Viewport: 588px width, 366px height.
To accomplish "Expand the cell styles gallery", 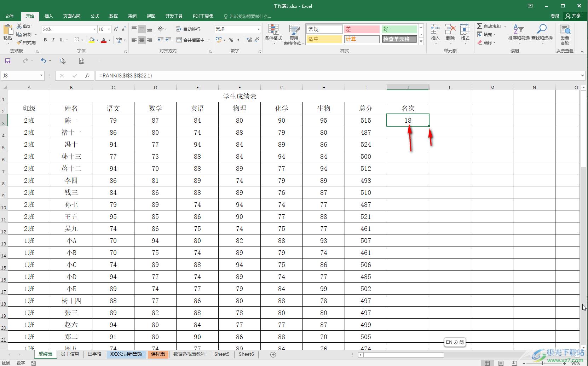I will [x=421, y=42].
